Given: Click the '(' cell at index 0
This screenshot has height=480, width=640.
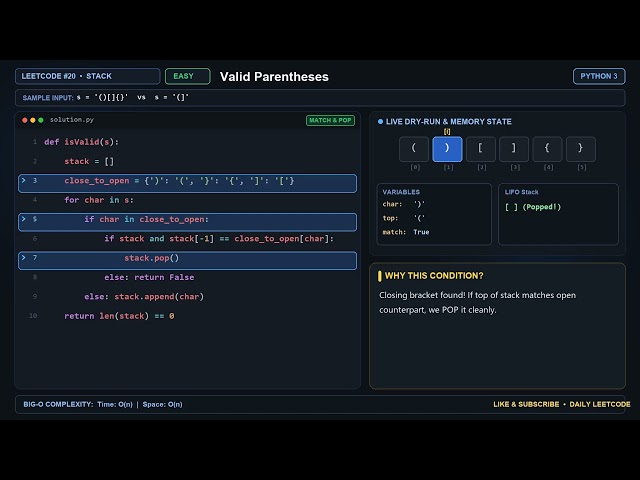Looking at the screenshot, I should 414,149.
